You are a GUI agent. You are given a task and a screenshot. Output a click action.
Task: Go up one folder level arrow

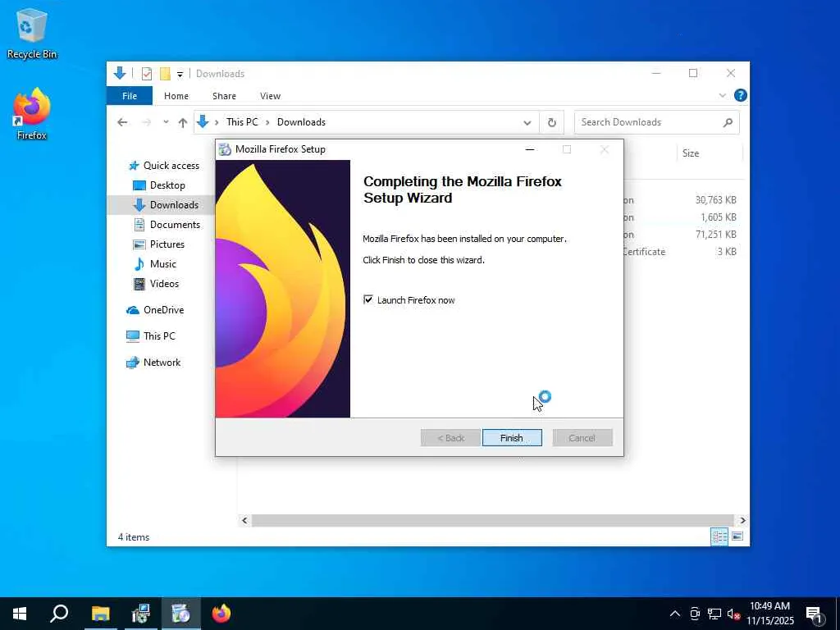coord(183,123)
